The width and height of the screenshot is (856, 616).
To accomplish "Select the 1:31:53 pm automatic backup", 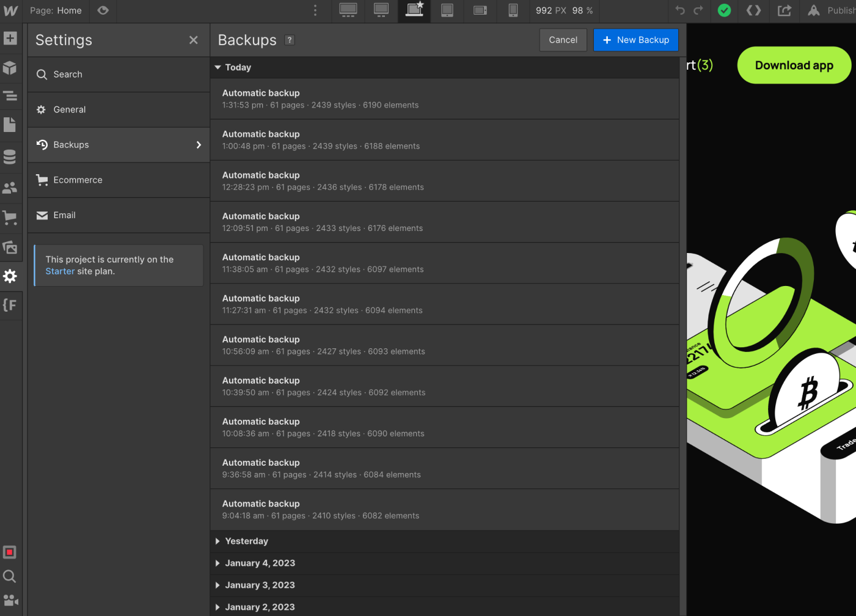I will click(x=444, y=98).
